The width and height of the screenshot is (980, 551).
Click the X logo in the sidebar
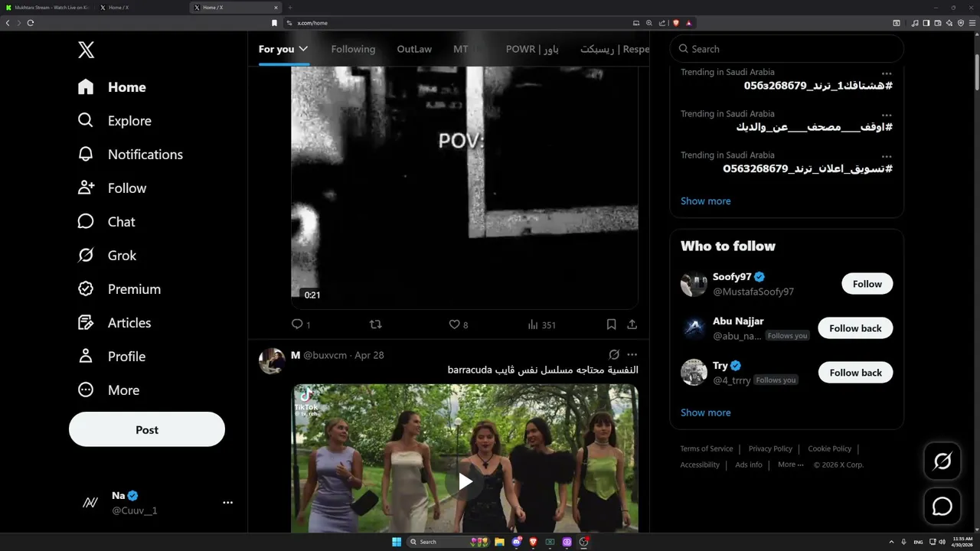(87, 51)
